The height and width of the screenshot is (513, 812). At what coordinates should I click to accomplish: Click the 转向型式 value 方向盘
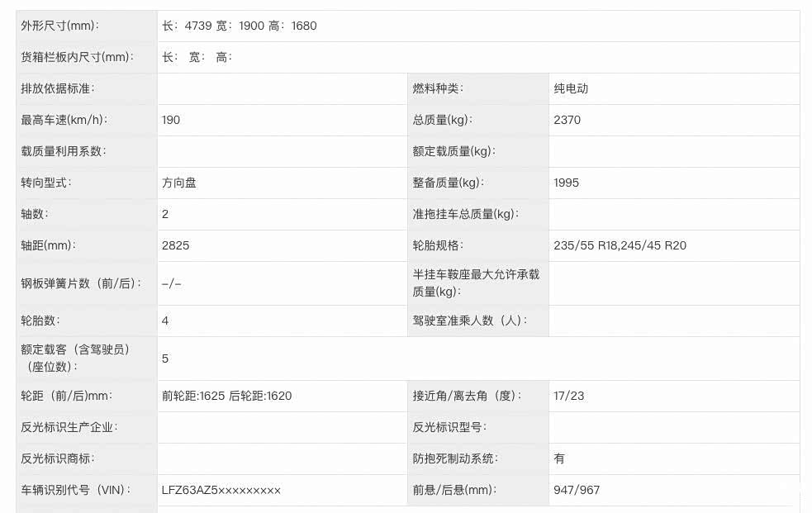pyautogui.click(x=179, y=183)
